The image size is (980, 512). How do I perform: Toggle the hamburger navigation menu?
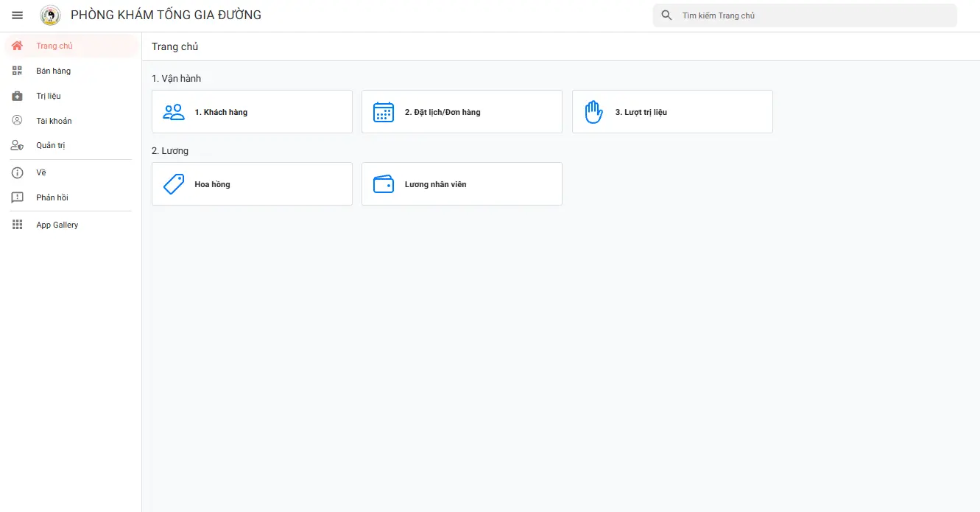(18, 15)
